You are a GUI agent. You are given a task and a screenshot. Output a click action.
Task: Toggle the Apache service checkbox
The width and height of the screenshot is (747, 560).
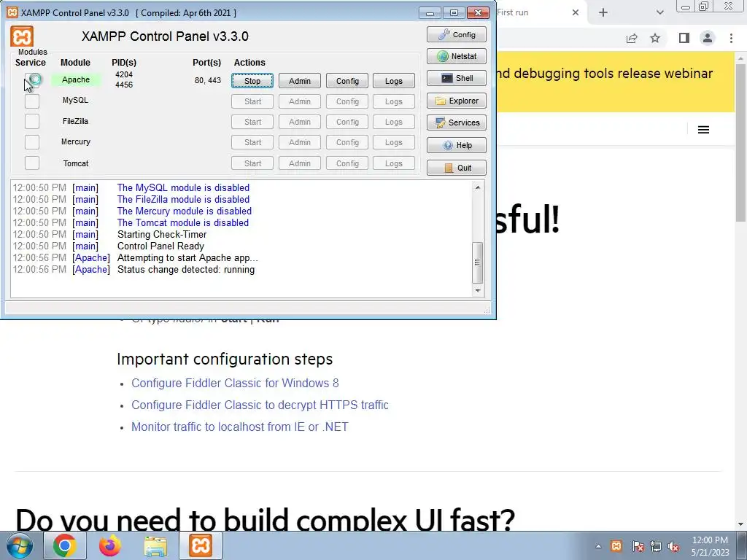(32, 80)
